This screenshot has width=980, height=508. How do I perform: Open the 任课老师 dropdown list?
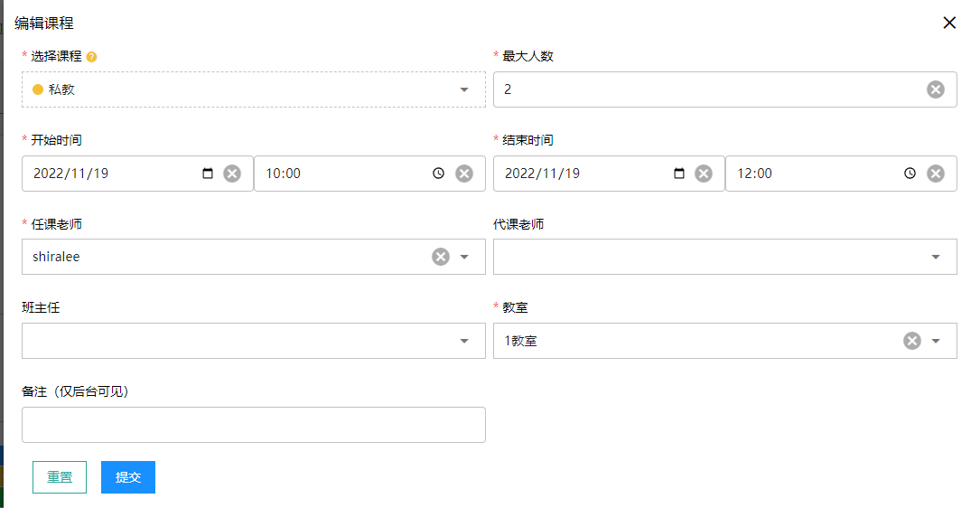(x=464, y=257)
